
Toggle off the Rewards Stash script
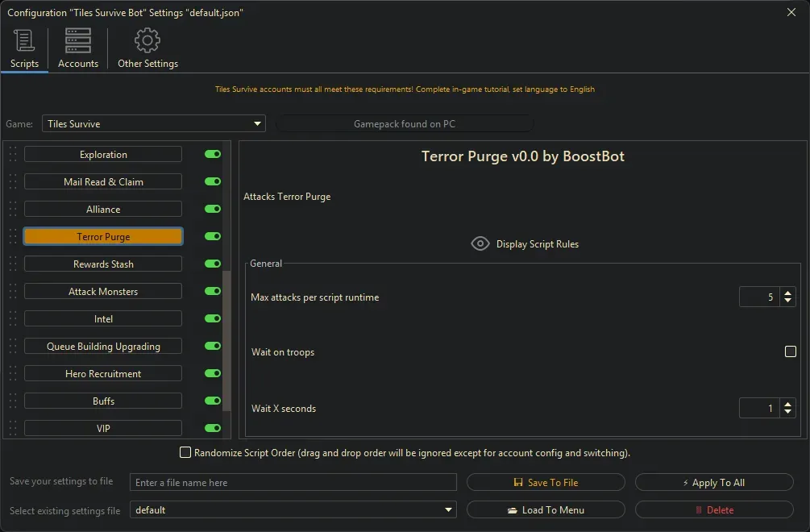[213, 264]
